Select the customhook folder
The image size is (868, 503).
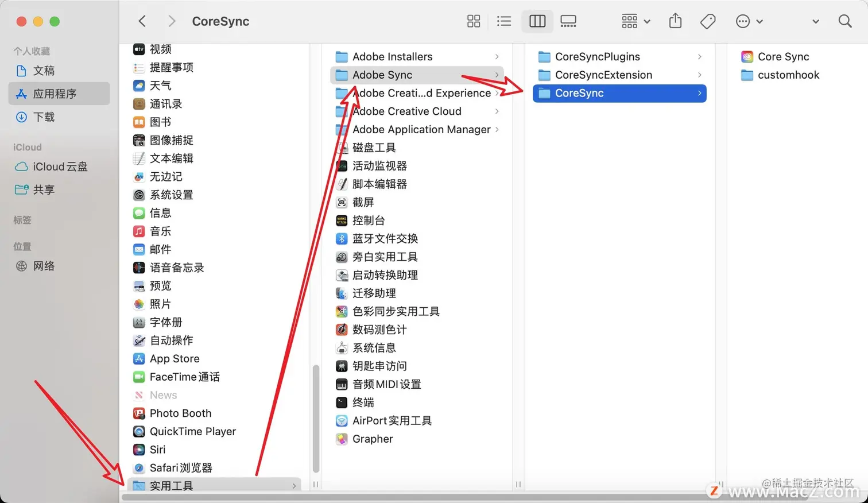(x=781, y=75)
